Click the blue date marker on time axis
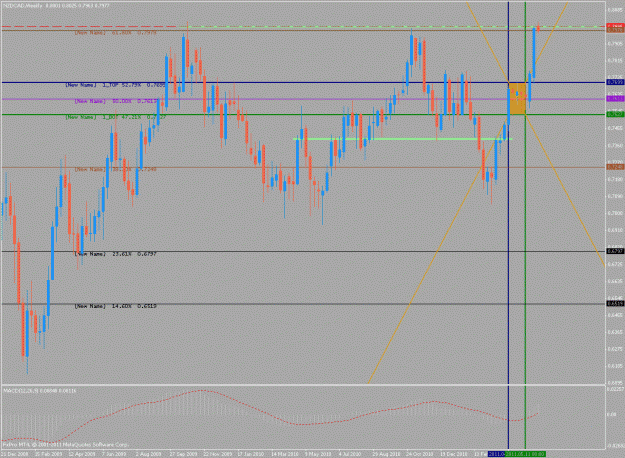Viewport: 625px width, 458px height. pyautogui.click(x=497, y=454)
